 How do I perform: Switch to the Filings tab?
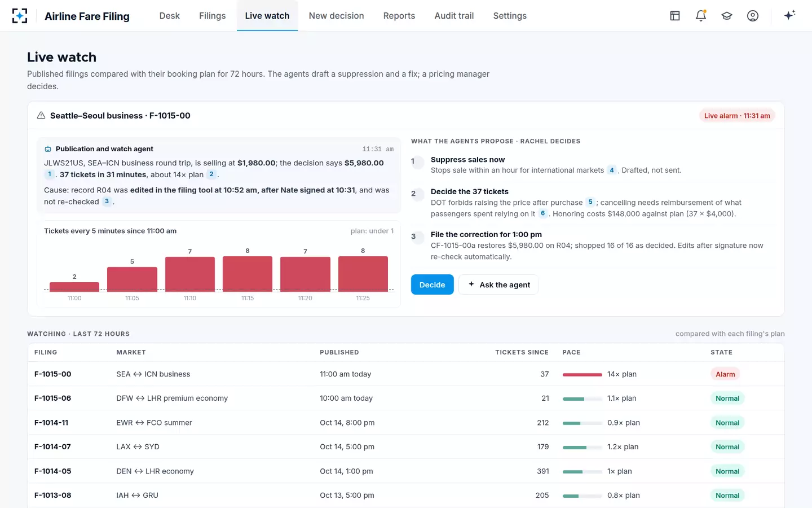pos(213,16)
